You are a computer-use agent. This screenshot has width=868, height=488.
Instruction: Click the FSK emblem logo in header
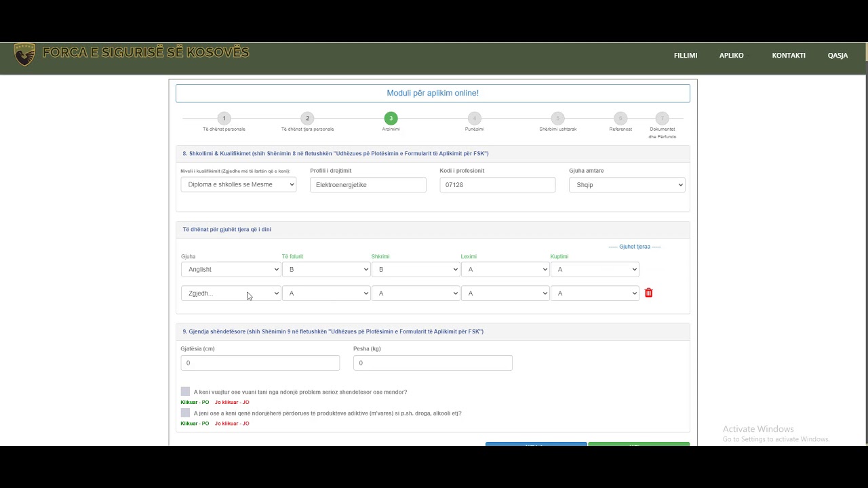pyautogui.click(x=24, y=54)
